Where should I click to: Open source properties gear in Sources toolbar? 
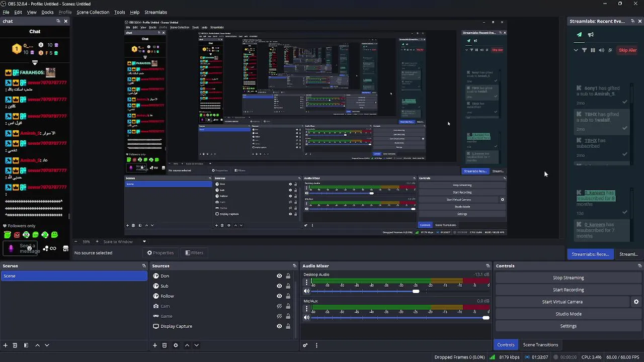[176, 345]
